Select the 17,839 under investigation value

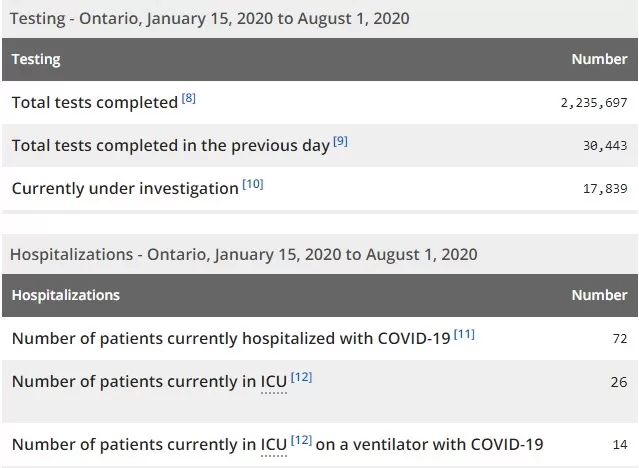point(605,189)
